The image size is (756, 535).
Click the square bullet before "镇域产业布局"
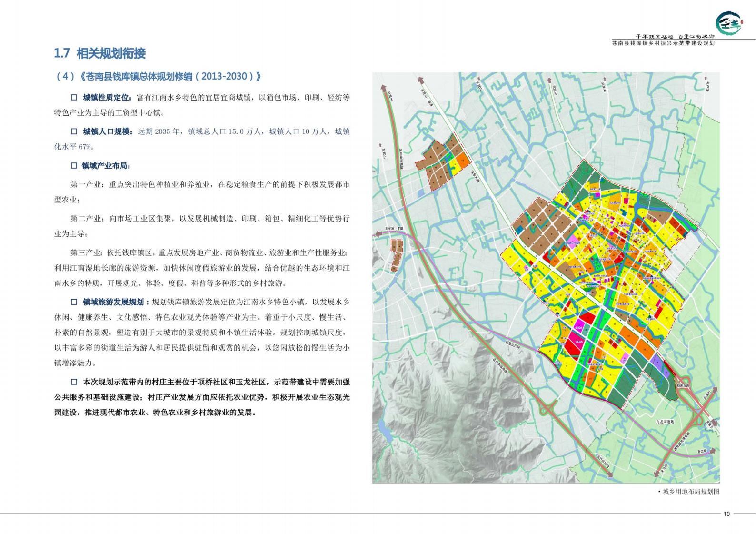[74, 166]
